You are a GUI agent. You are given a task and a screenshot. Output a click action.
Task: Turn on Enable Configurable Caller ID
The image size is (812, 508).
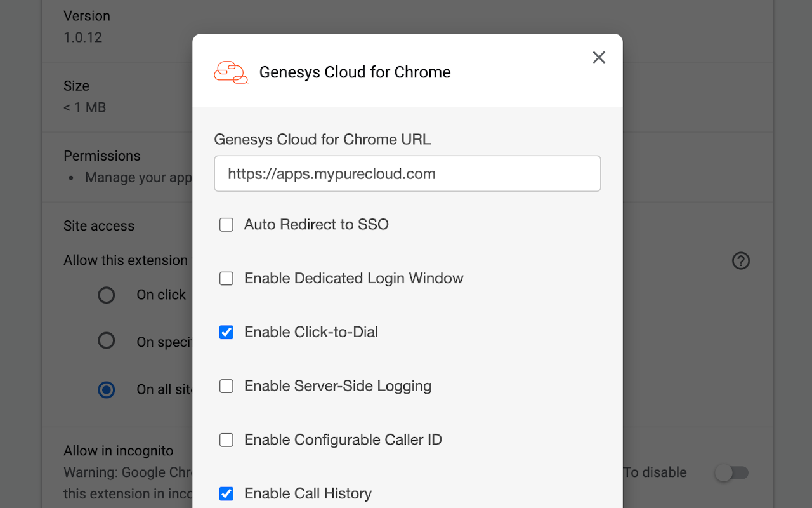[x=226, y=440]
